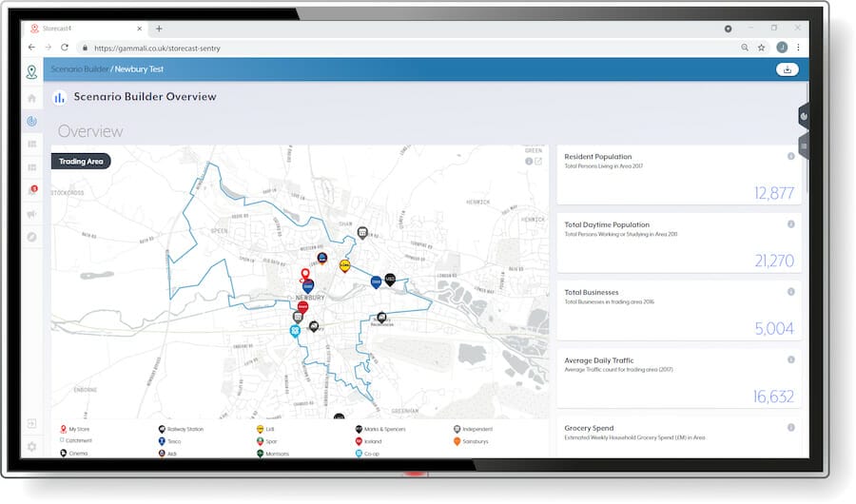
Task: Select the Storecast4 browser tab
Action: (87, 29)
